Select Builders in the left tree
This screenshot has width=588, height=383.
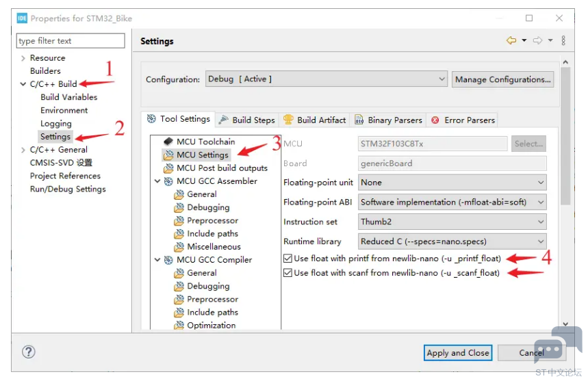[45, 71]
